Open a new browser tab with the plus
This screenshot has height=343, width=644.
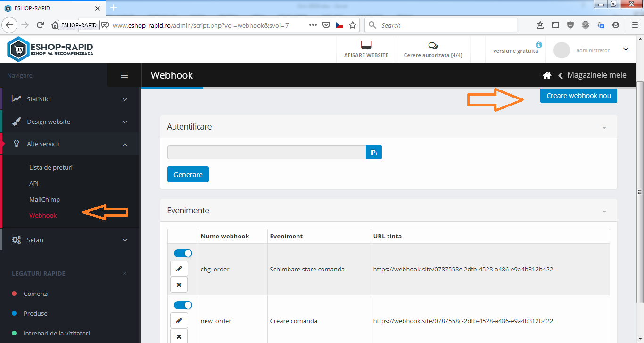113,8
